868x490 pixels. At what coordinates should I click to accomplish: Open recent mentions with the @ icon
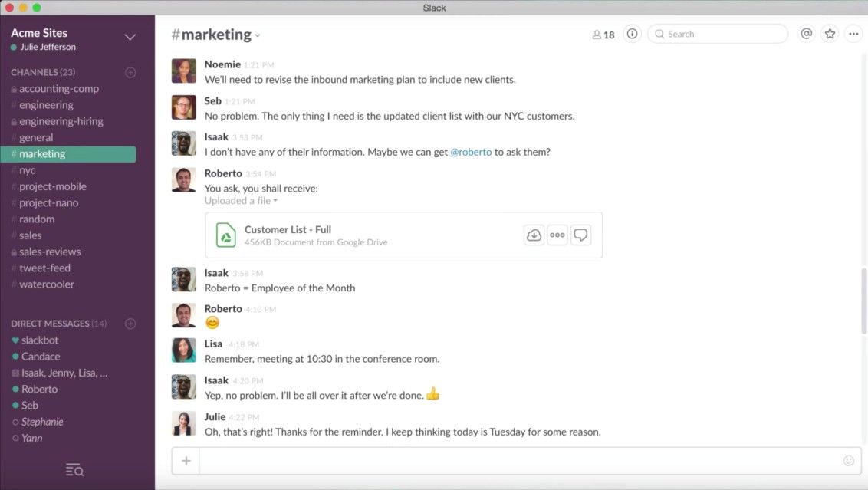[x=807, y=33]
